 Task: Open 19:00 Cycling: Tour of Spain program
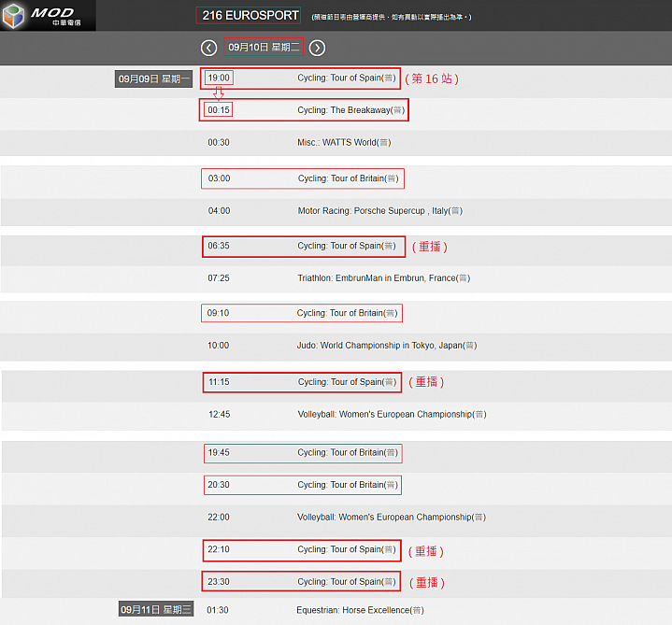(347, 78)
